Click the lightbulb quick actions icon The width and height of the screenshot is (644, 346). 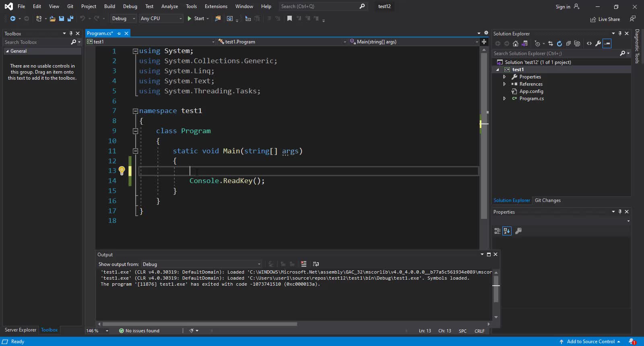(122, 171)
